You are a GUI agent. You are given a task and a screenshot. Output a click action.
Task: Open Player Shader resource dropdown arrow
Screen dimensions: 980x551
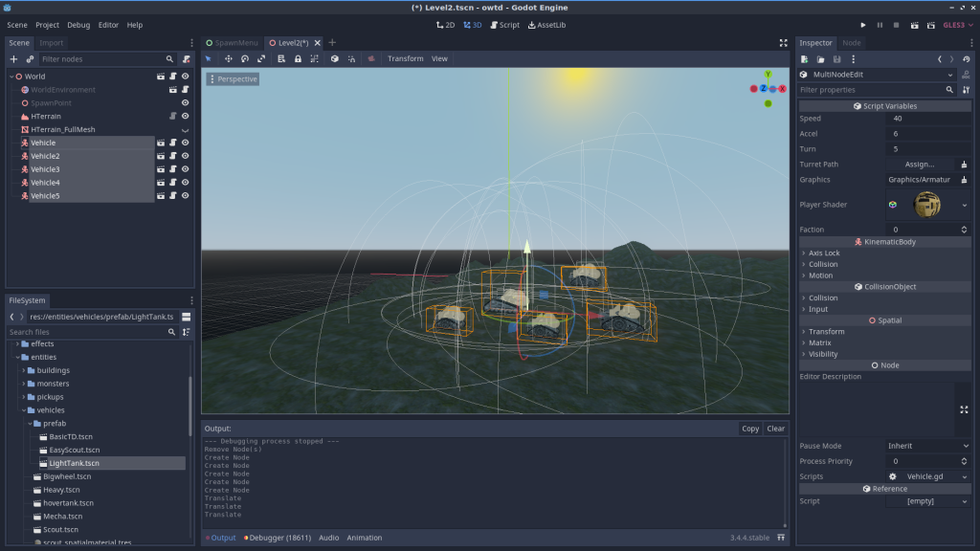click(x=965, y=205)
